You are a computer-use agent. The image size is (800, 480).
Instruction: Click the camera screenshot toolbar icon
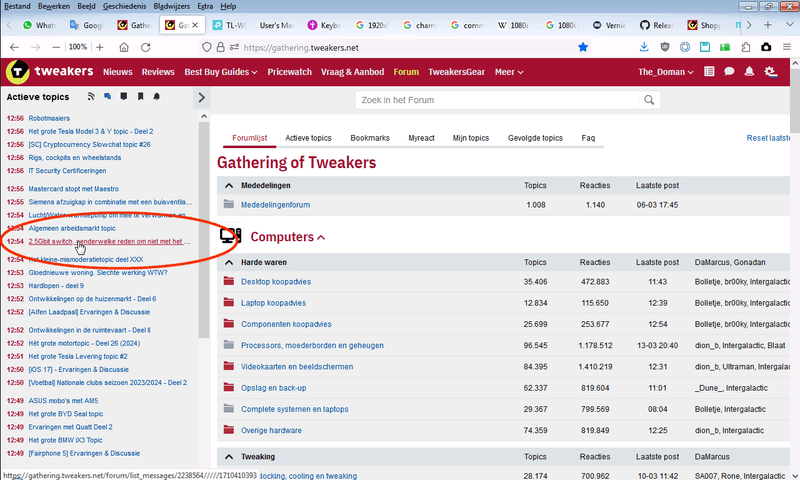pyautogui.click(x=766, y=47)
